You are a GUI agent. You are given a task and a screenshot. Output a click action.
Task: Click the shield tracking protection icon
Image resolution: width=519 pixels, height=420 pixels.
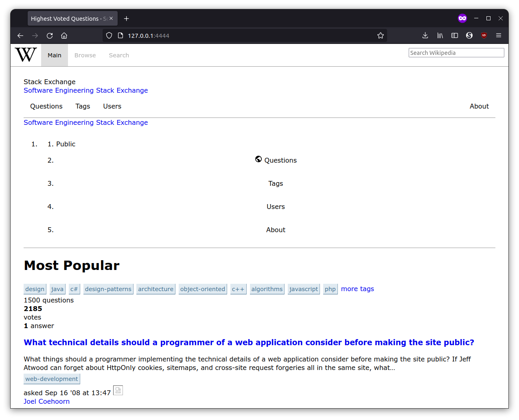(x=109, y=36)
